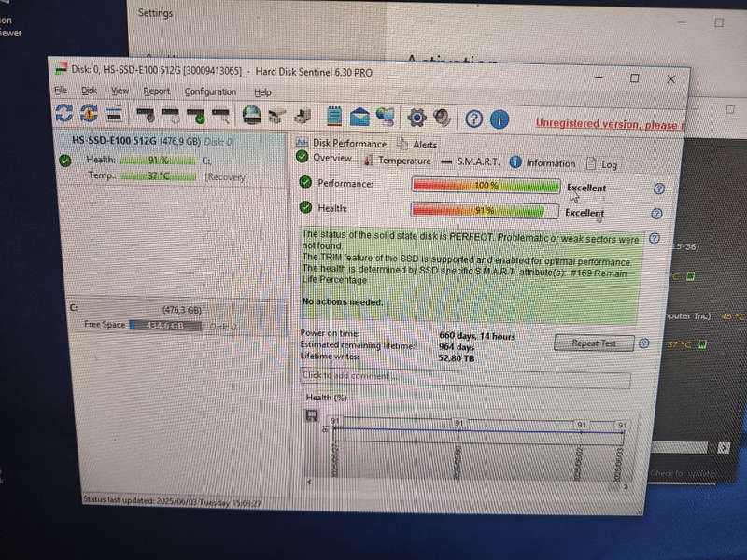Click the 'Status last updated' status bar text
The width and height of the screenshot is (747, 560).
pos(172,501)
